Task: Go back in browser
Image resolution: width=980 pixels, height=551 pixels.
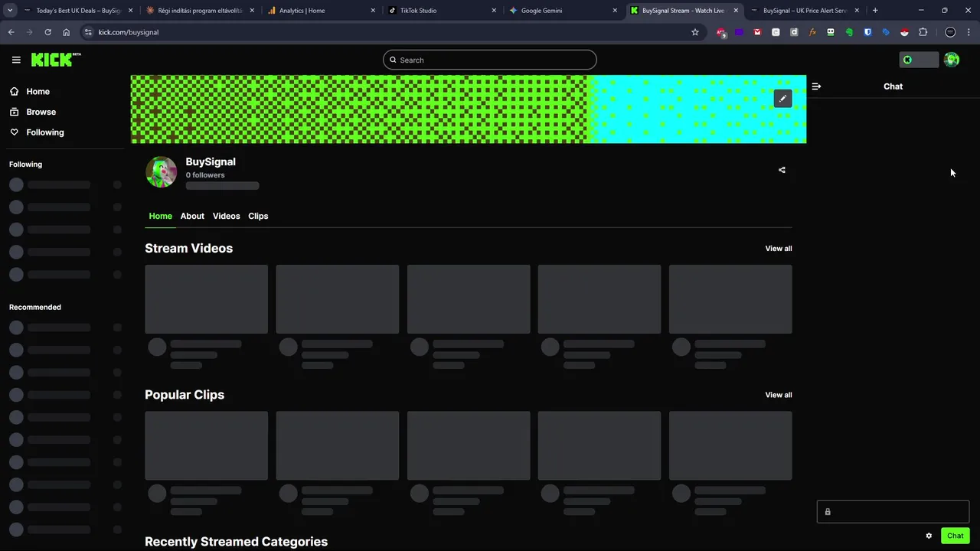Action: [x=11, y=32]
